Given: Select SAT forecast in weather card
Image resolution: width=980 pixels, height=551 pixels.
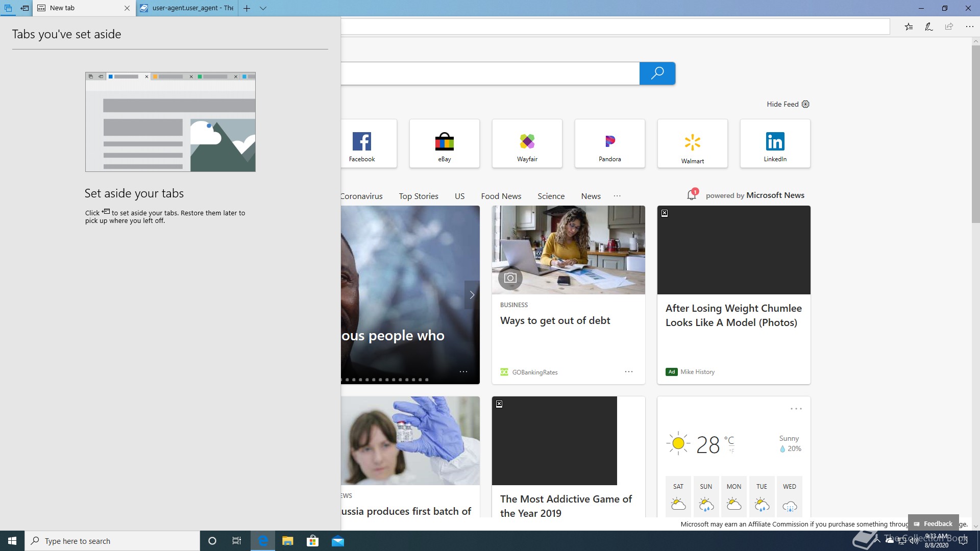Looking at the screenshot, I should pyautogui.click(x=678, y=495).
